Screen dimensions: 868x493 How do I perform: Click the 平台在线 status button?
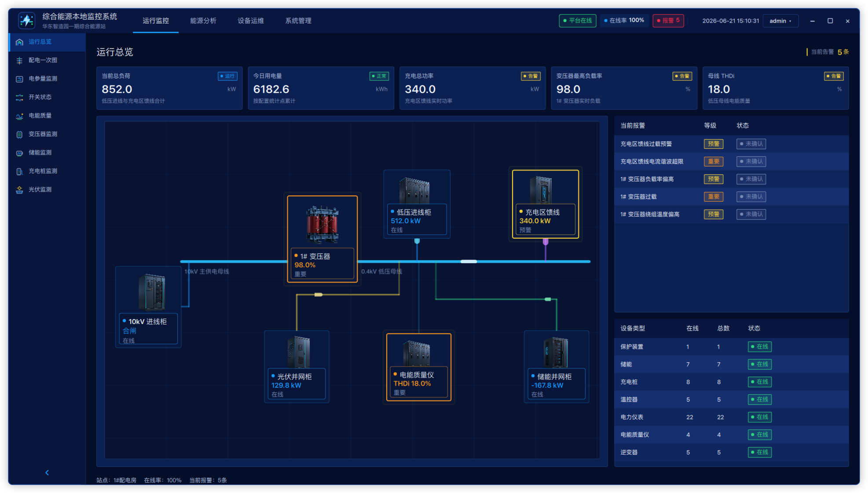point(577,21)
